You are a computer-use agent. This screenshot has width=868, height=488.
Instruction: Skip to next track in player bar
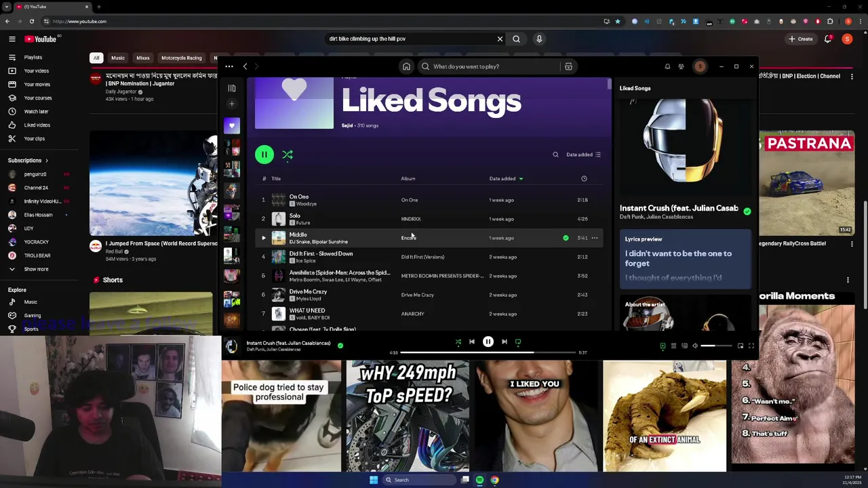pos(504,342)
